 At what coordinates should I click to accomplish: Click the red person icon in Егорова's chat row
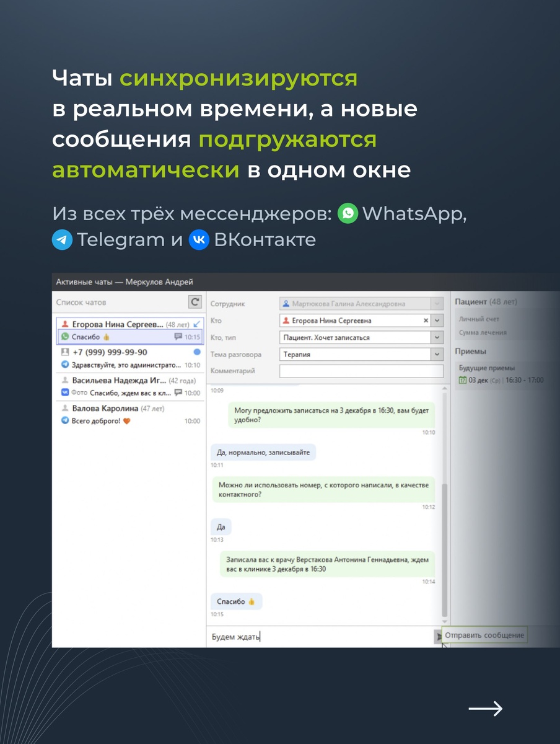click(65, 324)
